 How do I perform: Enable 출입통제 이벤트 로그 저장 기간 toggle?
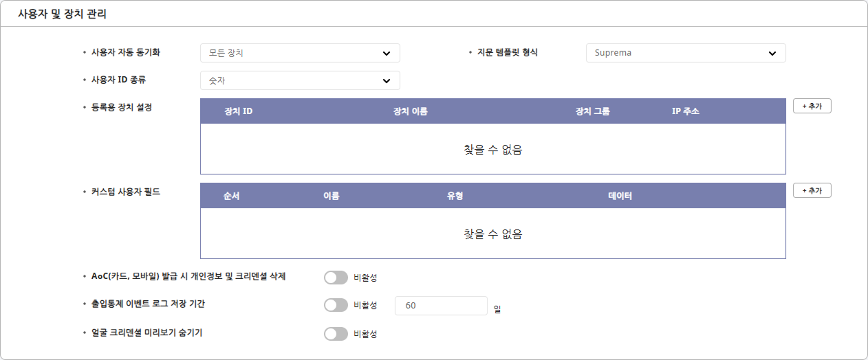(336, 306)
